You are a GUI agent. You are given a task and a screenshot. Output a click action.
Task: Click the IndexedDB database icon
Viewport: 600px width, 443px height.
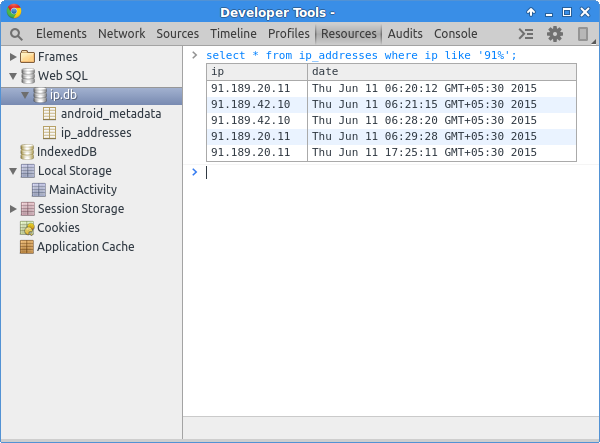click(27, 152)
